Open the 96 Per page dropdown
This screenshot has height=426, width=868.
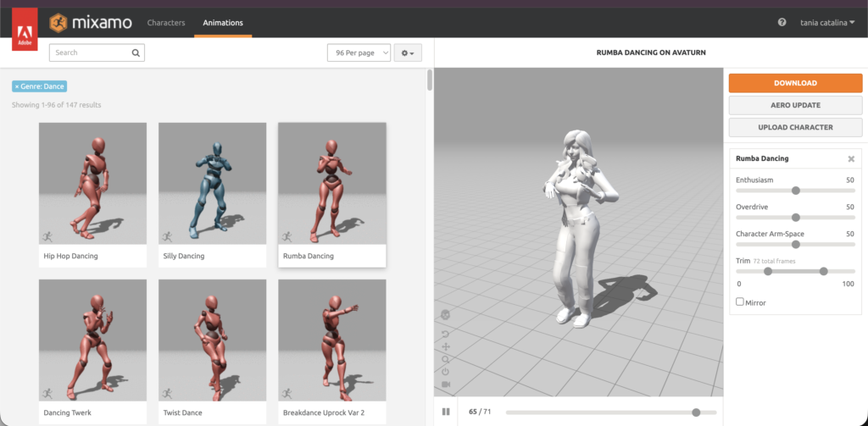coord(359,53)
